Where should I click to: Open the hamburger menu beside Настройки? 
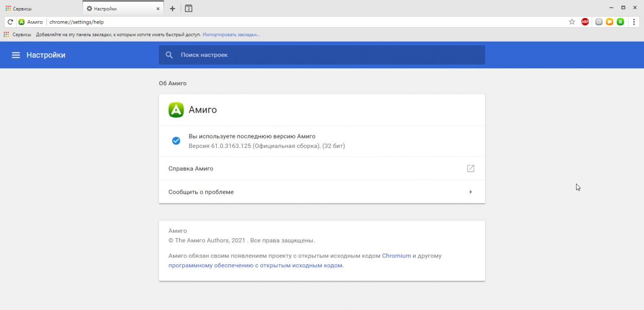[x=16, y=55]
